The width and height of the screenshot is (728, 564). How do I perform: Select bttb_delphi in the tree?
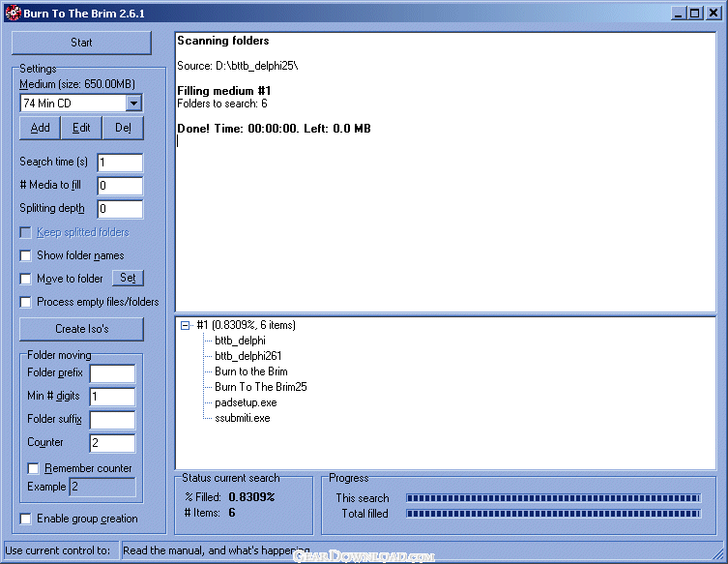(x=240, y=341)
